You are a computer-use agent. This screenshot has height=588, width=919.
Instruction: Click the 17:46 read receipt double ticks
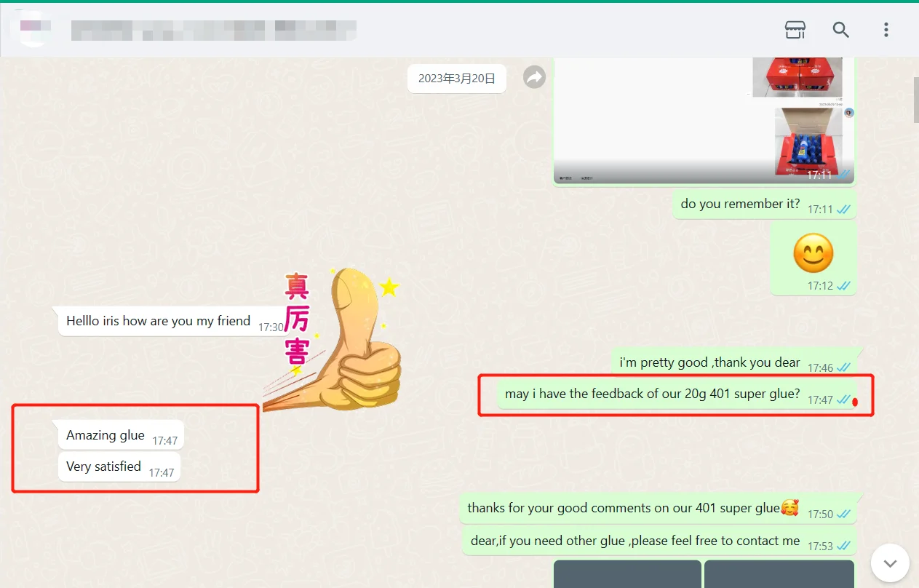click(x=844, y=367)
